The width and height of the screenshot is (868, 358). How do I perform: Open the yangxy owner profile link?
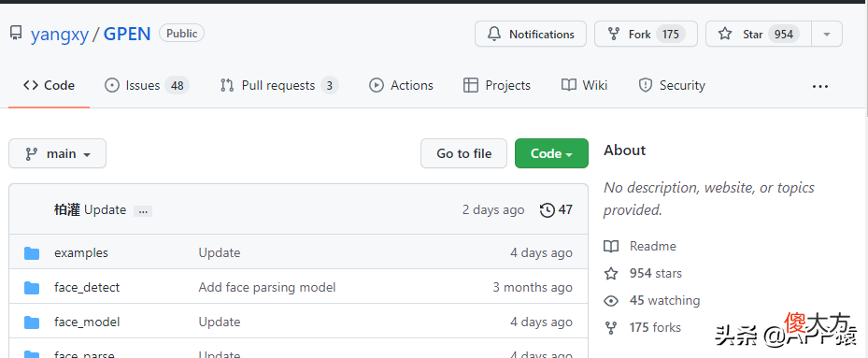tap(59, 35)
